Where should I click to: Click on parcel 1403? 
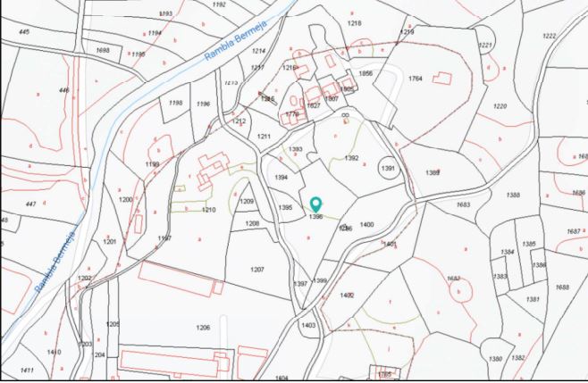click(309, 326)
